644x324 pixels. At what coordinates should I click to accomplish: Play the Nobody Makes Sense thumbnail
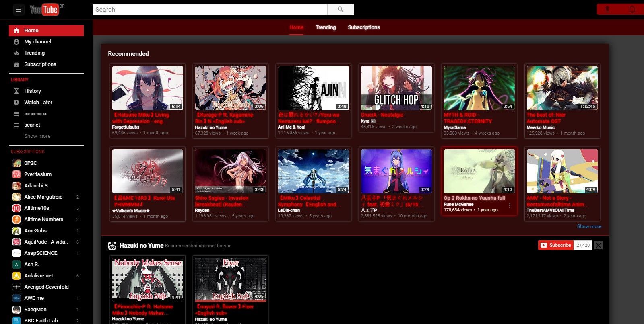click(148, 280)
